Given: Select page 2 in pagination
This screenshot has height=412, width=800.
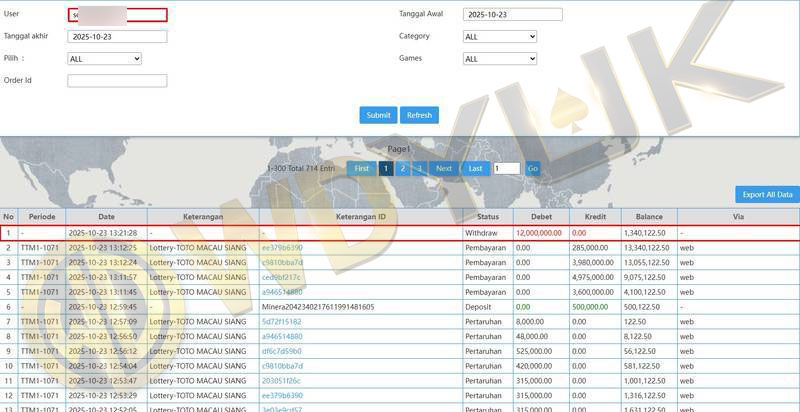Looking at the screenshot, I should pyautogui.click(x=403, y=168).
